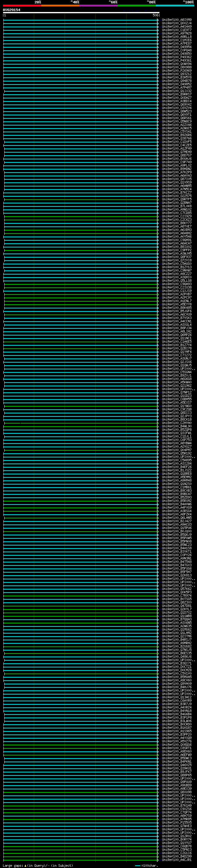Open the UniRef100_A8IVM9 hit label
Viewport: 197px width, 868px height.
pyautogui.click(x=176, y=20)
